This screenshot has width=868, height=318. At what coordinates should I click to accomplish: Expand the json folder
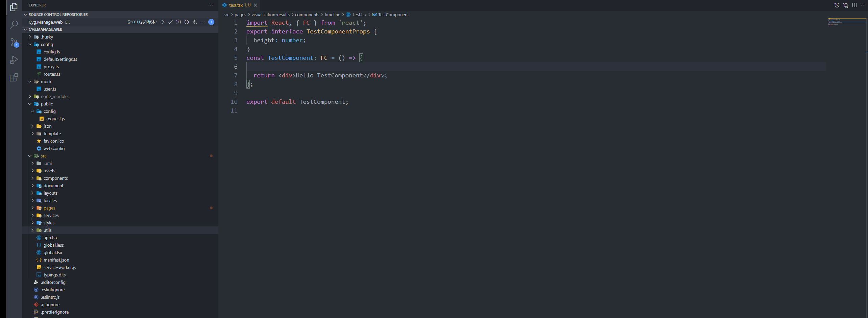[x=32, y=126]
